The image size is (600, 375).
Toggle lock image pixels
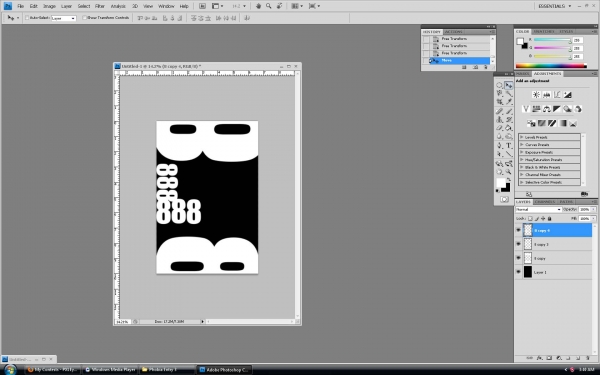(537, 218)
